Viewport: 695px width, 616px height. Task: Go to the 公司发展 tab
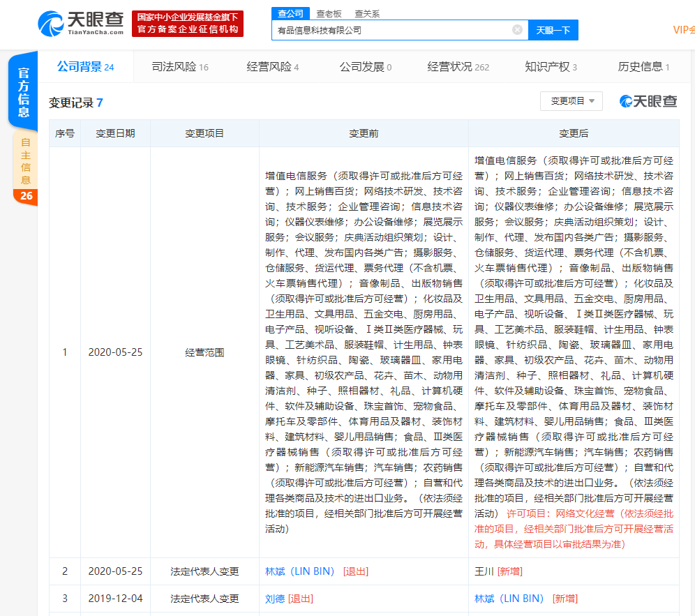365,67
